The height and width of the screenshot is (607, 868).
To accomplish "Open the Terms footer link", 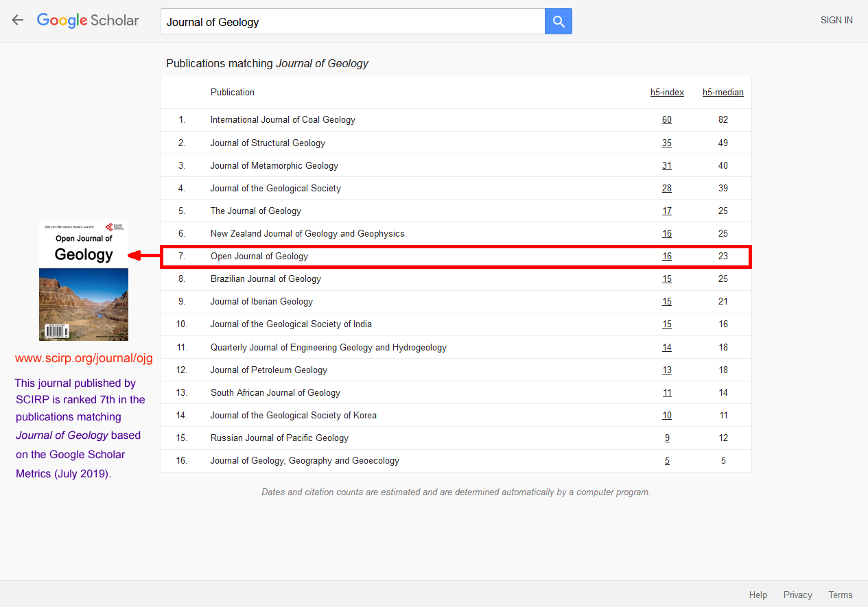I will 841,595.
